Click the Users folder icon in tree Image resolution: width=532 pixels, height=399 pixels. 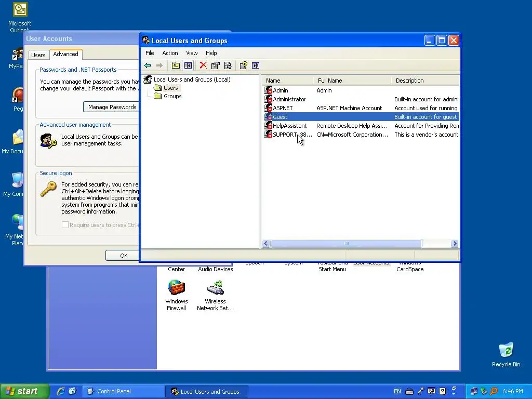(x=157, y=88)
